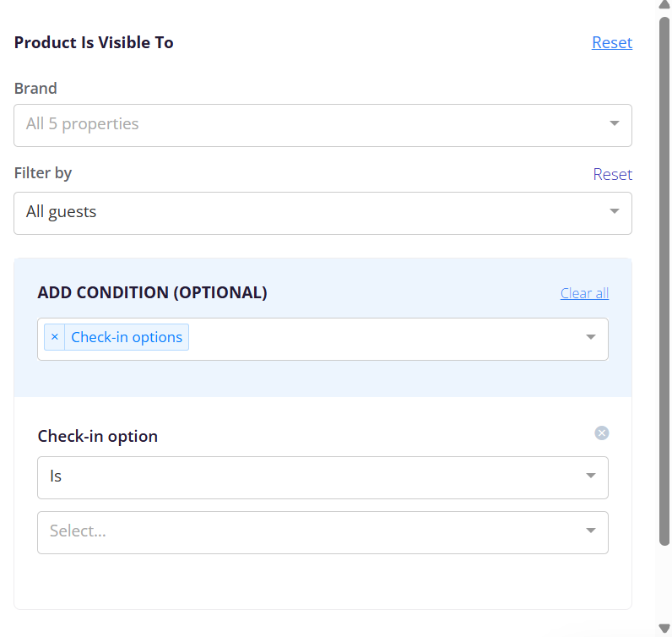Click the vertical scrollbar thumb

(x=664, y=281)
